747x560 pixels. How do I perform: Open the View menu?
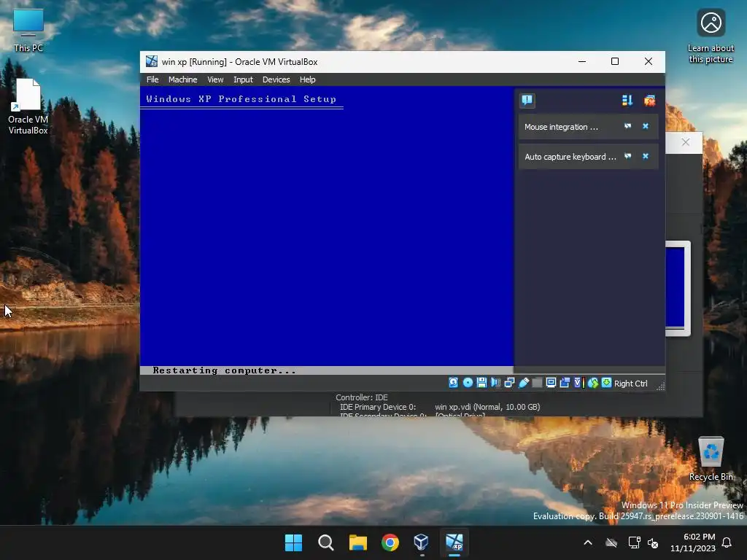[215, 79]
